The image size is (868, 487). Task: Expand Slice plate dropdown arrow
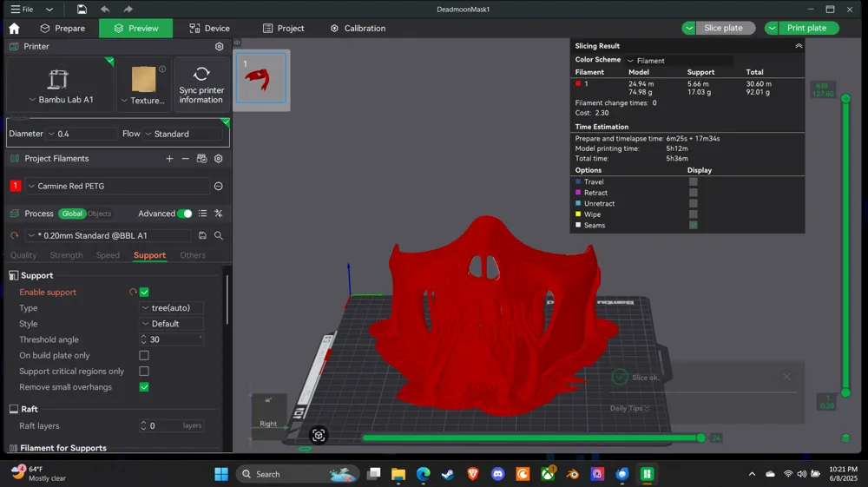[x=688, y=29]
